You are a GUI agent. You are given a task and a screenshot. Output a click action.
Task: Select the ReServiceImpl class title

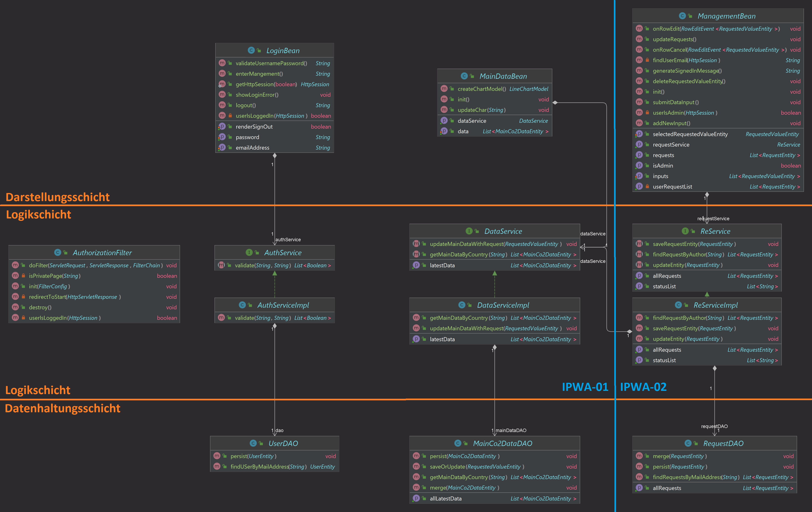click(x=716, y=305)
